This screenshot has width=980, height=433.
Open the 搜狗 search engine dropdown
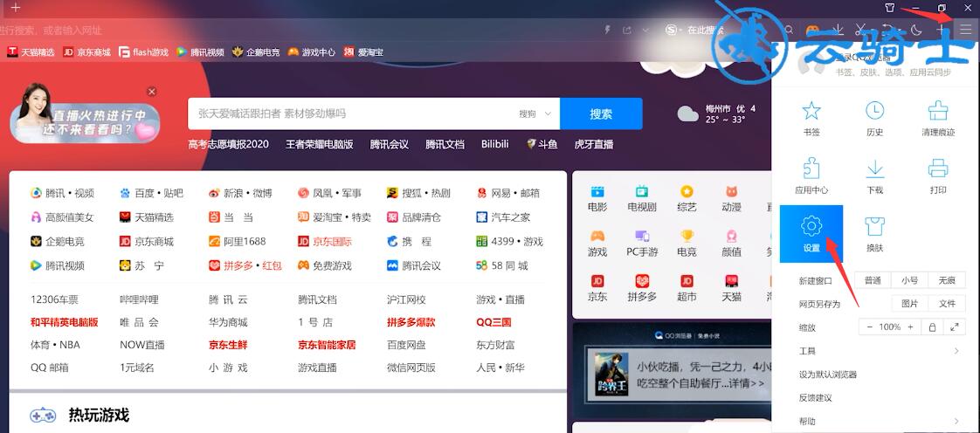pos(535,113)
